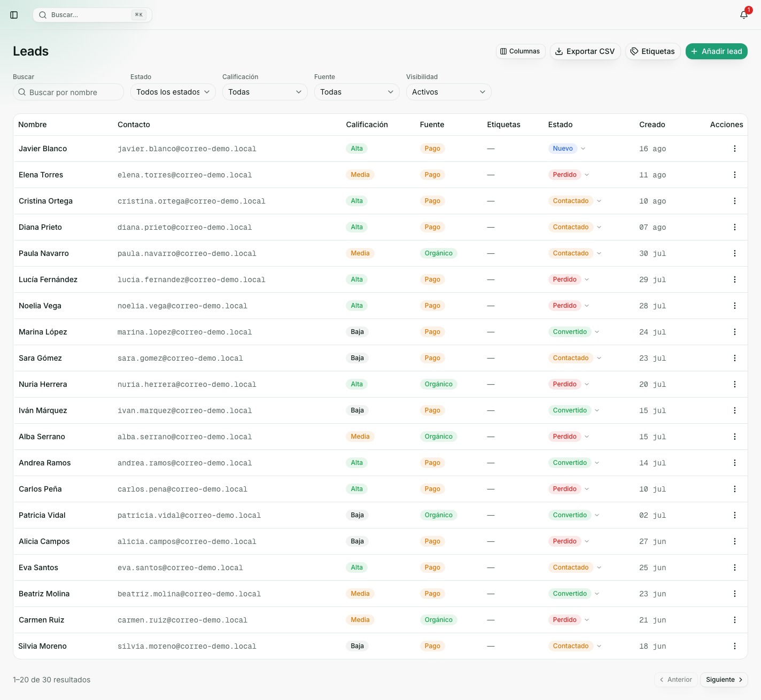Click the Columnas button

[521, 51]
